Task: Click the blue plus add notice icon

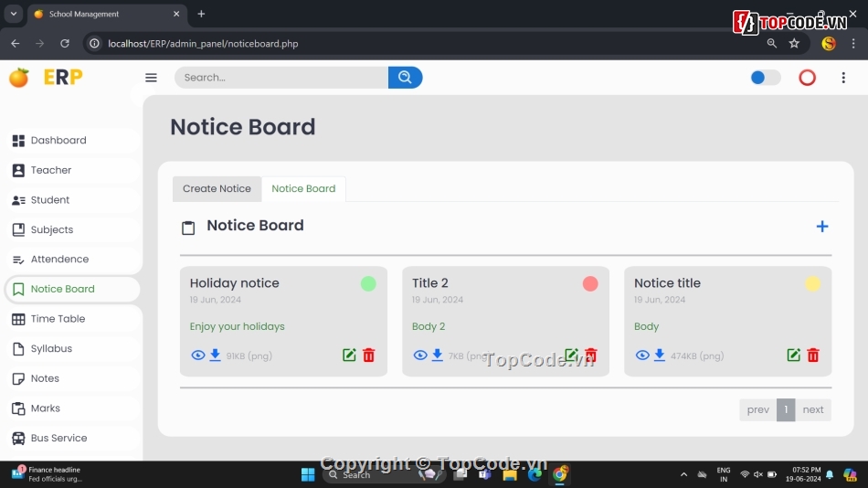Action: point(821,227)
